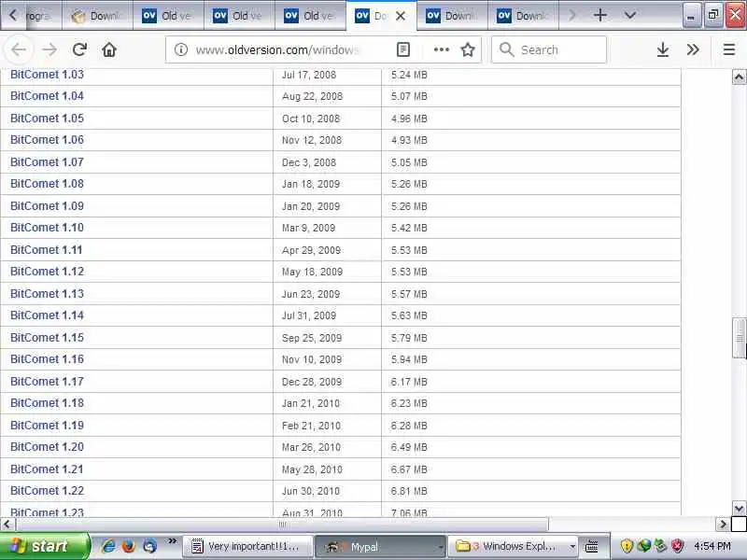Select the date 'Feb 21, 2010'
Viewport: 747px width, 560px height.
point(311,426)
